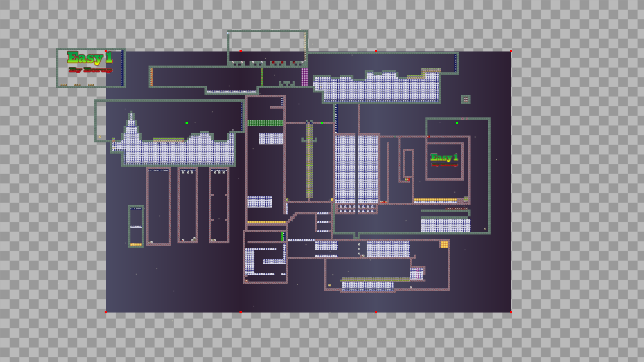Click the "By Borup" author text
Image resolution: width=644 pixels, height=362 pixels.
point(90,70)
